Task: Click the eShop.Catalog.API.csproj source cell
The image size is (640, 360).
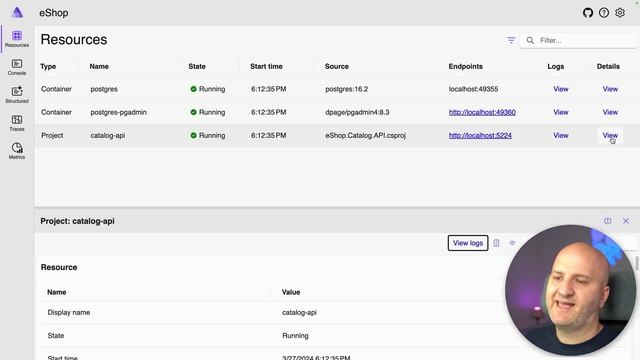Action: [x=365, y=136]
